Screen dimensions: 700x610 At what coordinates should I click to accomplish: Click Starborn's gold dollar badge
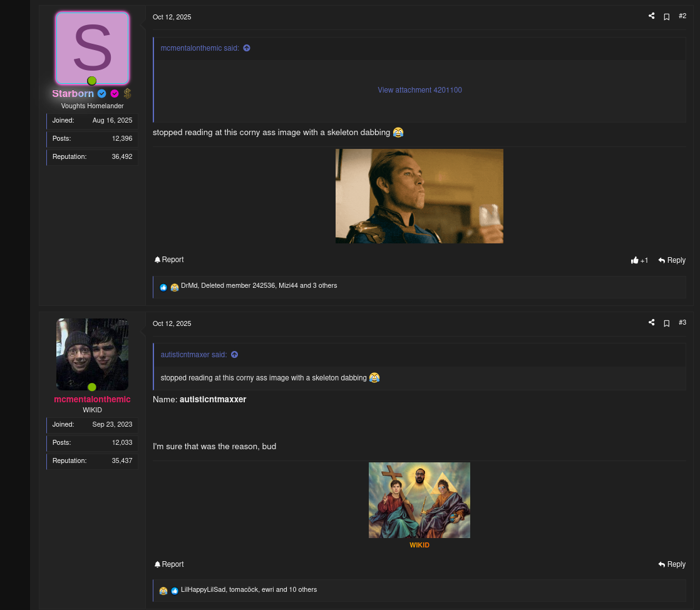tap(127, 94)
